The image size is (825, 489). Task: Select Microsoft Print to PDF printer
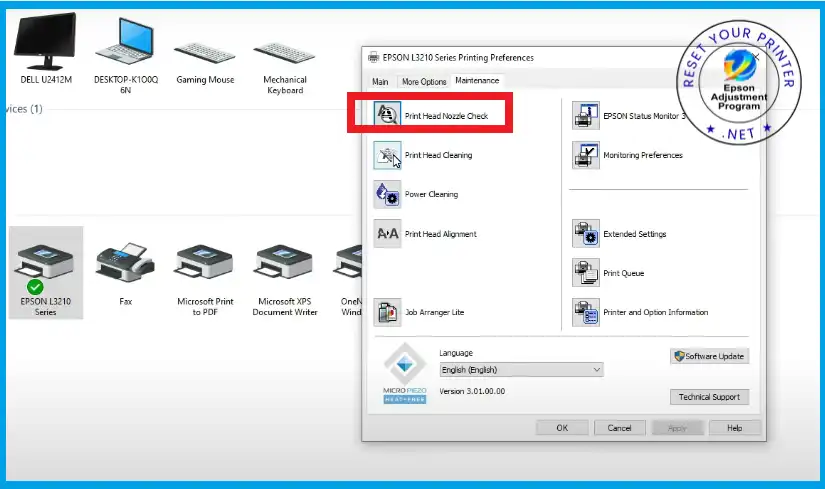click(x=205, y=279)
